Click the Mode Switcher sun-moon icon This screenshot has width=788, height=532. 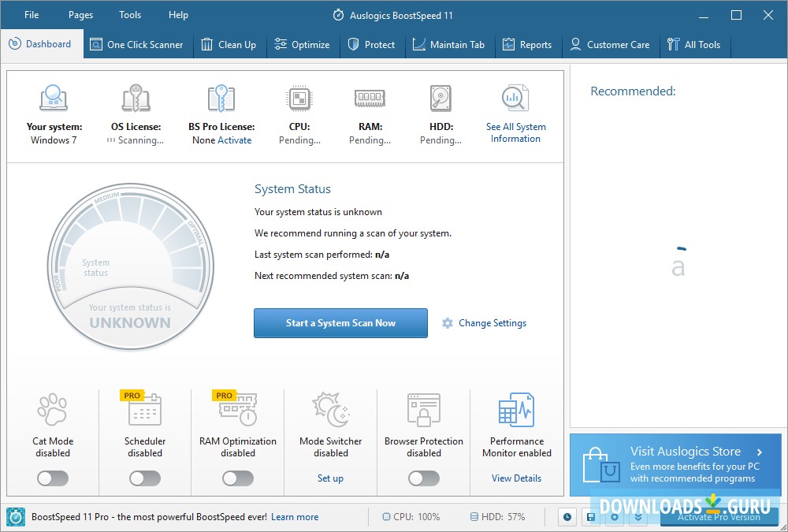[330, 409]
